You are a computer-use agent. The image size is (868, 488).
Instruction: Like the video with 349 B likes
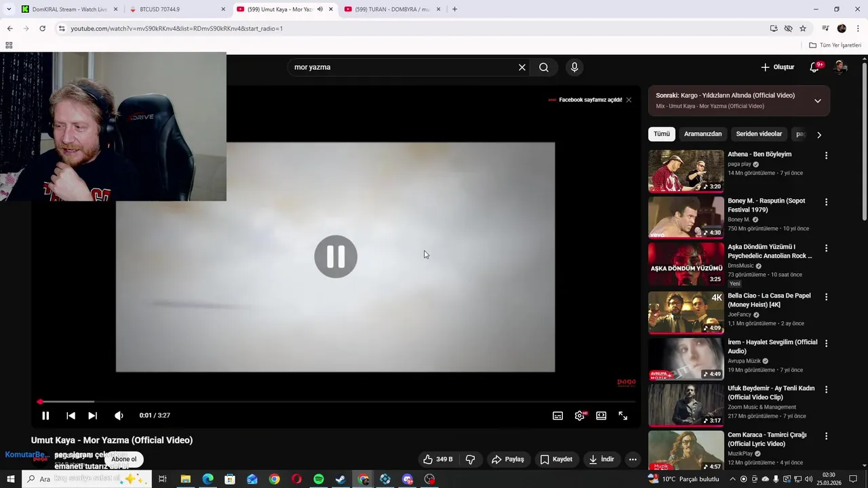437,459
